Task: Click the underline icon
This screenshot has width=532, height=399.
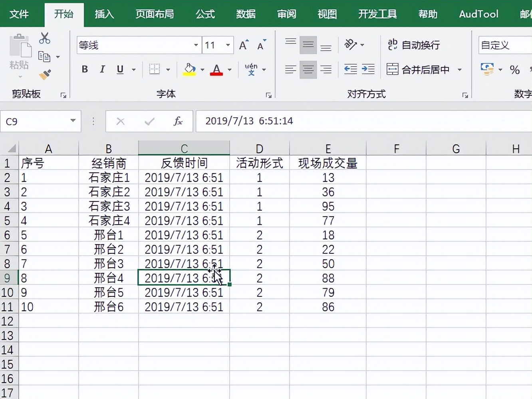Action: (x=119, y=69)
